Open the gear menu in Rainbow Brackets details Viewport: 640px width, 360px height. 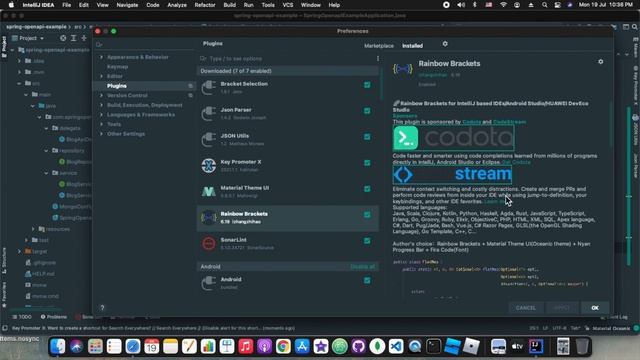click(x=600, y=62)
